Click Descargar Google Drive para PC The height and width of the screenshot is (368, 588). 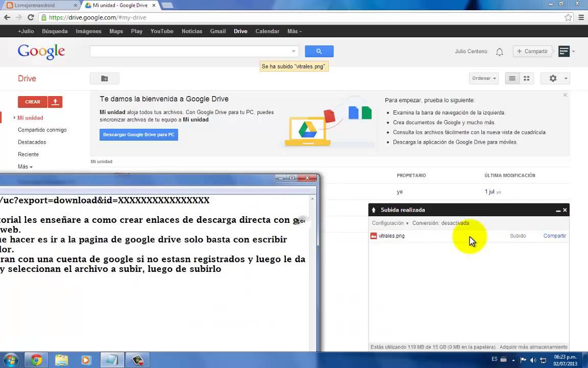pos(139,134)
